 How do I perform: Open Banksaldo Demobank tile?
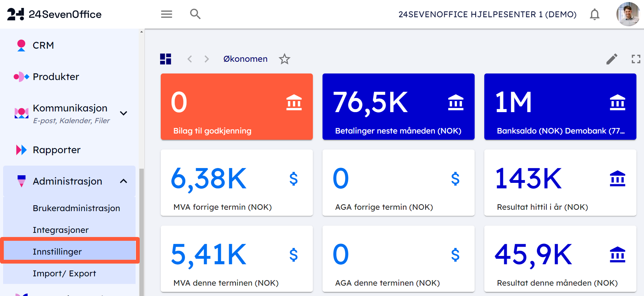click(560, 107)
